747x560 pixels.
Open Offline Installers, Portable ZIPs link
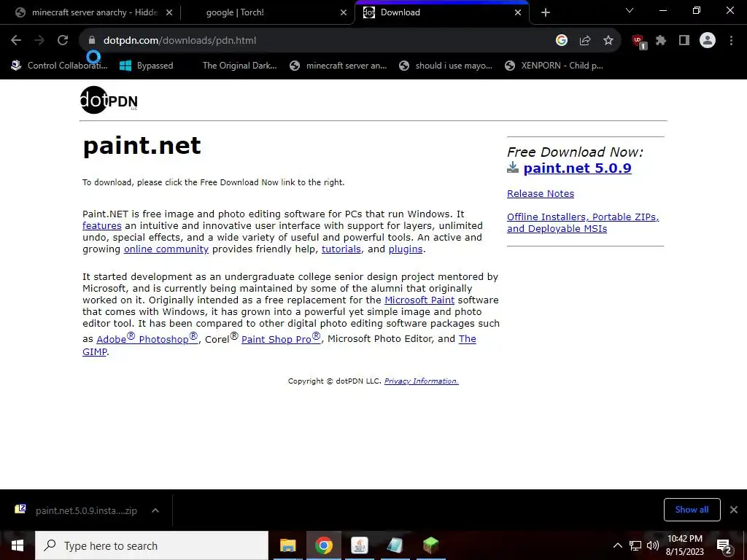pos(583,222)
